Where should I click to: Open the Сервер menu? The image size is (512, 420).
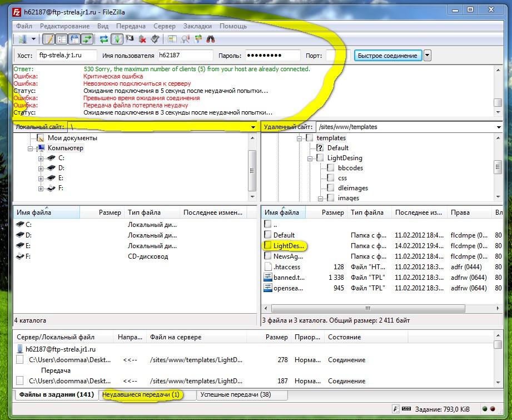(x=164, y=26)
